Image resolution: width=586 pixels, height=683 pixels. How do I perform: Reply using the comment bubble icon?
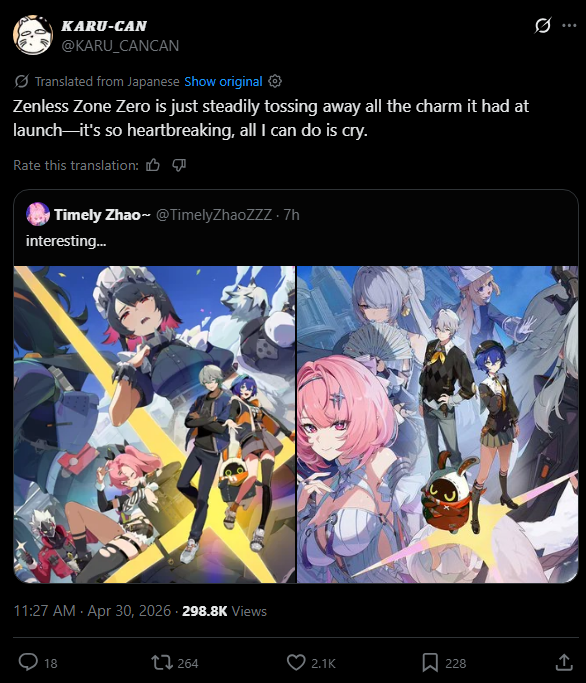point(28,663)
